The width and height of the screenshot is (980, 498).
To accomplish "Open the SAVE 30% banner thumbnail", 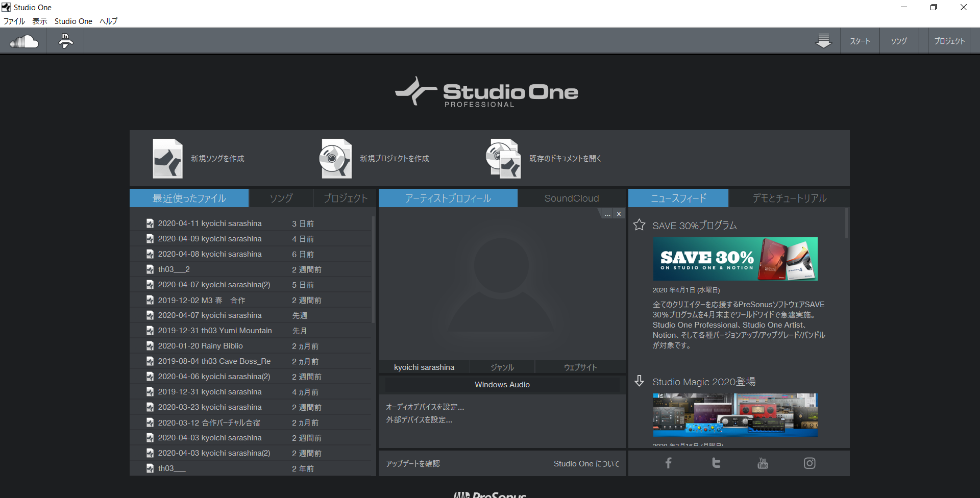I will click(x=735, y=259).
